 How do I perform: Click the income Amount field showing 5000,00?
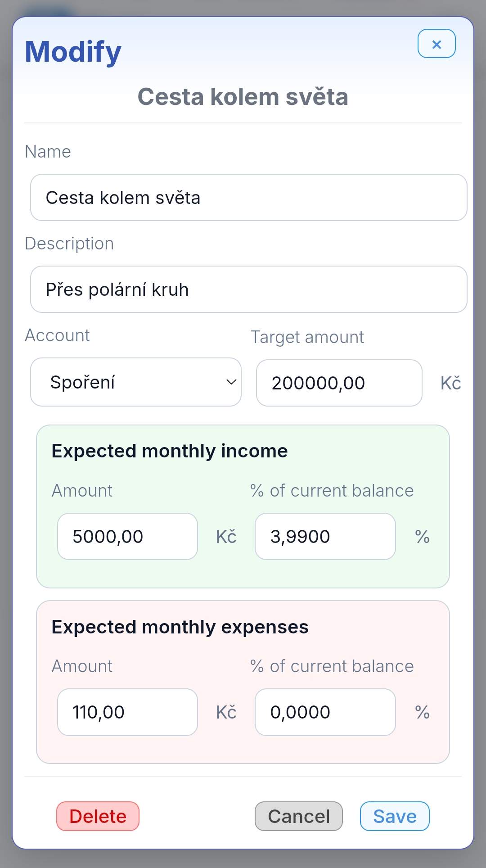[x=128, y=537]
